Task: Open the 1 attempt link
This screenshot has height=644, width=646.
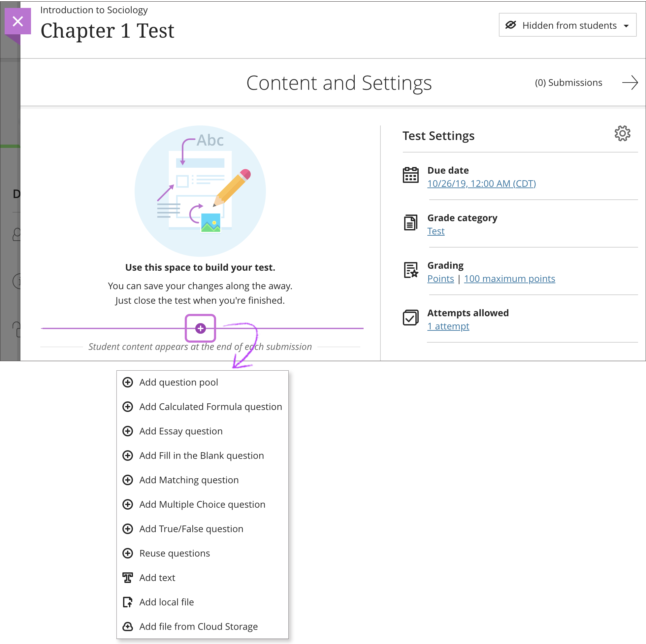Action: [448, 326]
